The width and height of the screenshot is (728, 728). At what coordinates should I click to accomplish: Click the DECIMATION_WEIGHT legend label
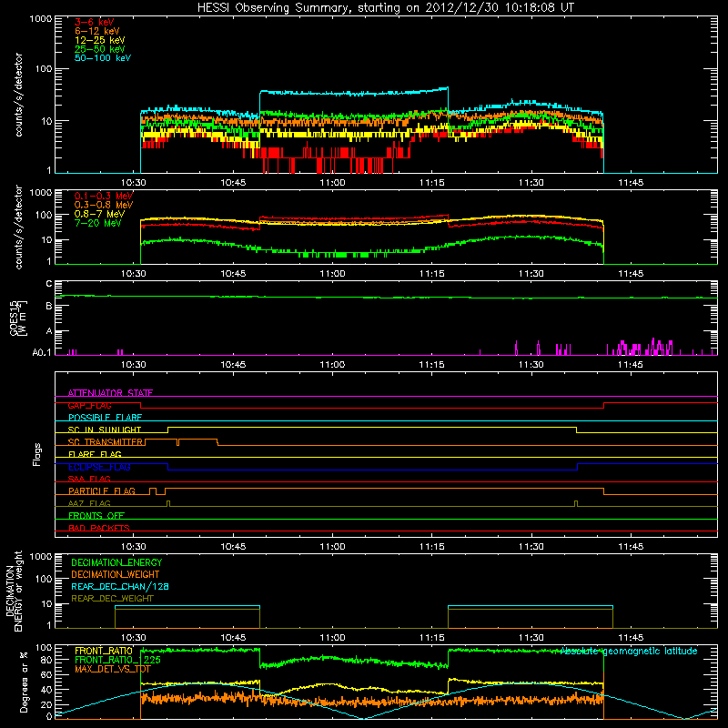tap(116, 574)
